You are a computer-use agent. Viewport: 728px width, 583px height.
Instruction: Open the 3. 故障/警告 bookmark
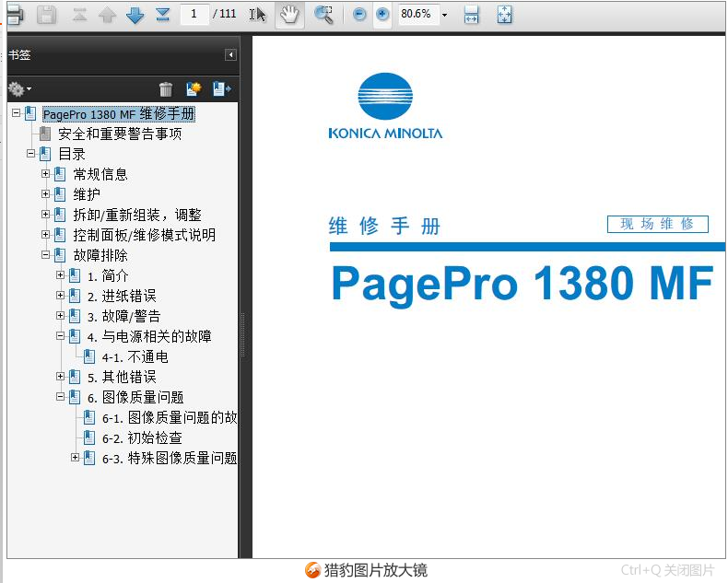tap(124, 316)
